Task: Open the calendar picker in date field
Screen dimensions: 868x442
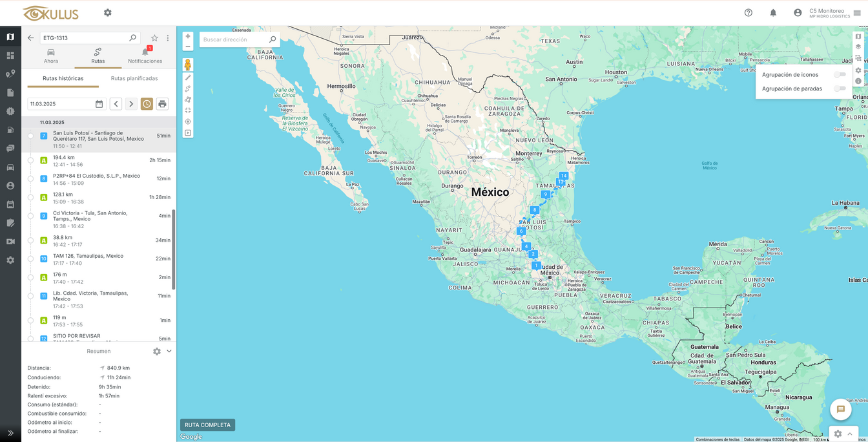Action: click(99, 104)
